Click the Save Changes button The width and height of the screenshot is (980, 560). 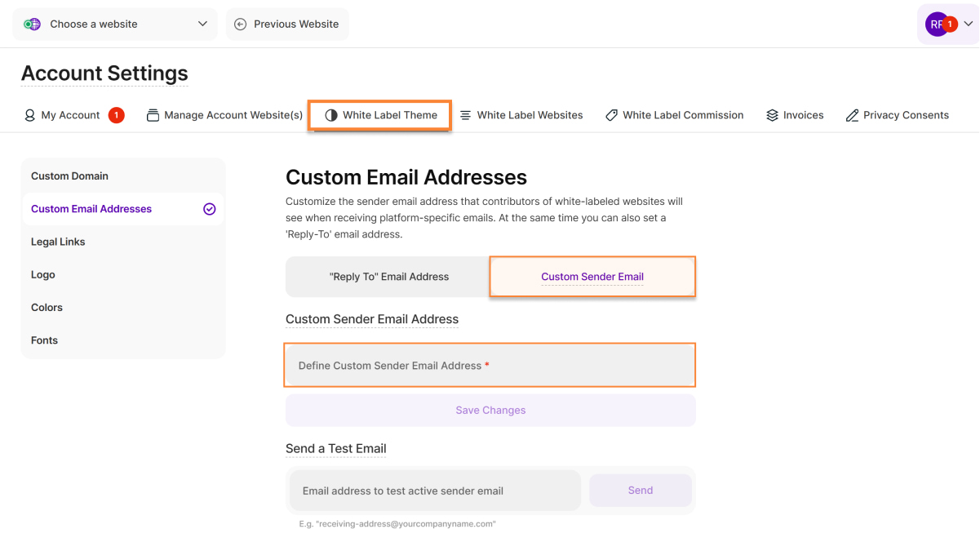(490, 411)
